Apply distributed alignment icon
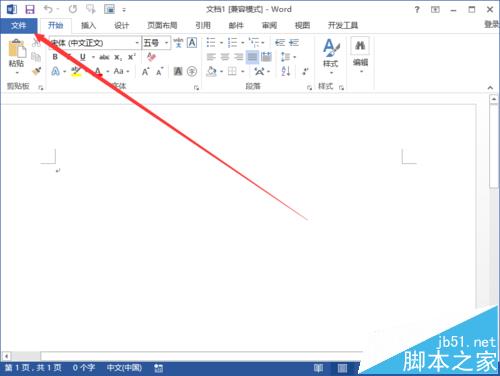This screenshot has width=500, height=376. point(266,57)
